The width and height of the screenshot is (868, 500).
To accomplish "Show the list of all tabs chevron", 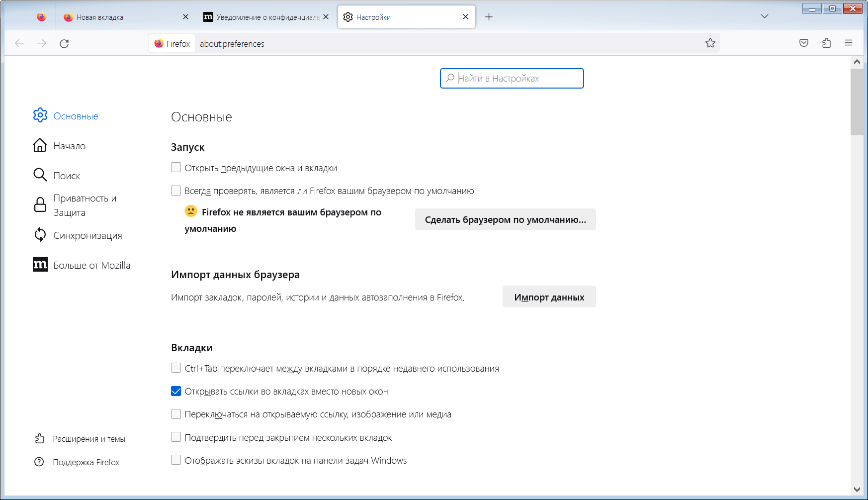I will (x=765, y=16).
